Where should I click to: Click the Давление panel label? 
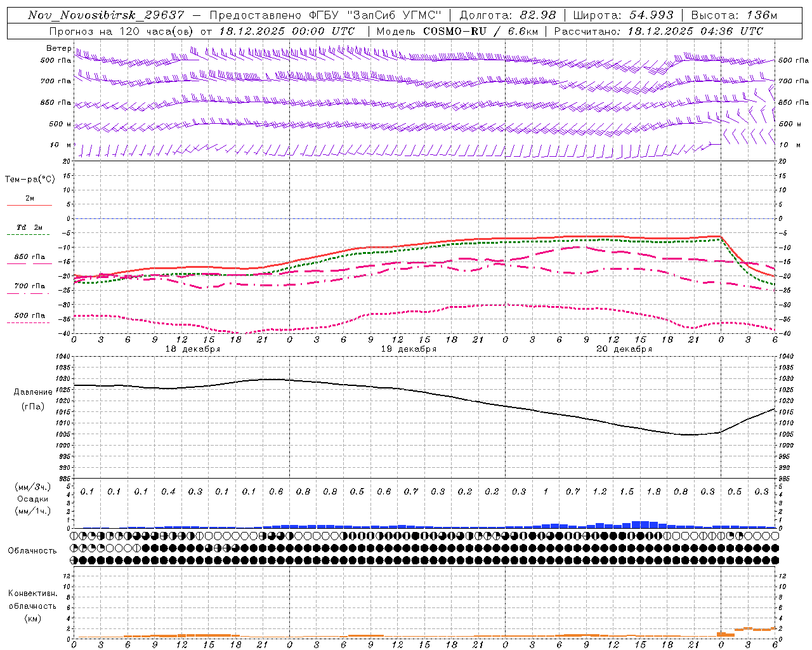click(x=33, y=392)
